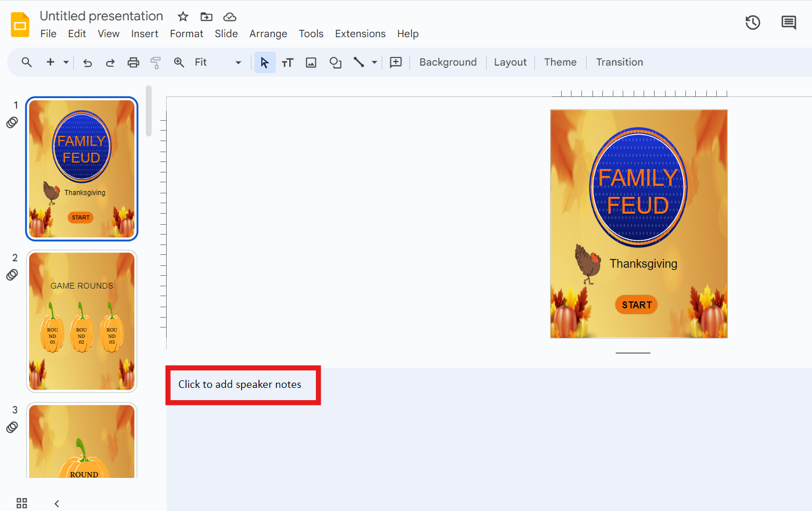Click the filmstrip vertical scrollbar
Image resolution: width=812 pixels, height=511 pixels.
tap(149, 111)
